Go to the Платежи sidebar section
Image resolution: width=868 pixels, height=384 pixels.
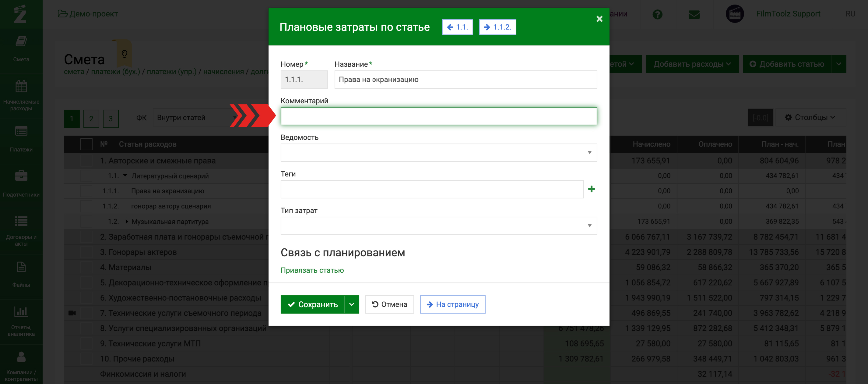[21, 139]
